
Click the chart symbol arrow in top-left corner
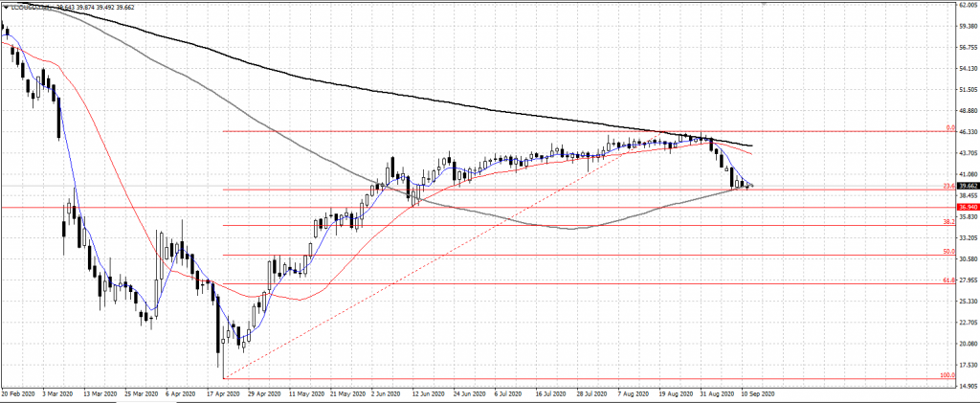pos(5,6)
